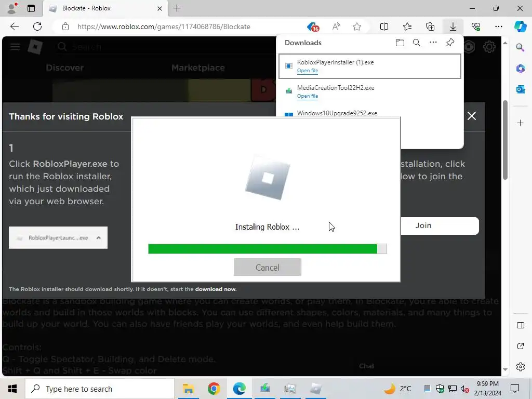Open File Explorer from taskbar
The image size is (532, 399).
pyautogui.click(x=188, y=389)
